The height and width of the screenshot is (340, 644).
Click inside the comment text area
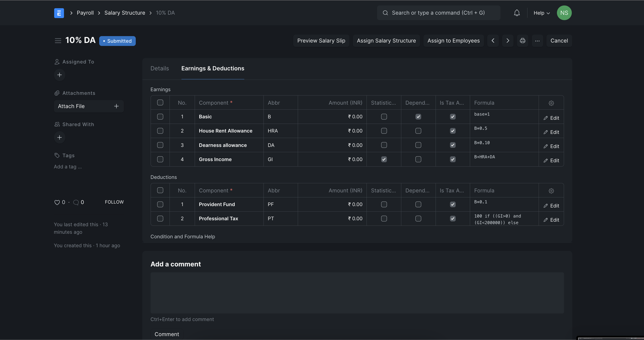click(x=357, y=292)
